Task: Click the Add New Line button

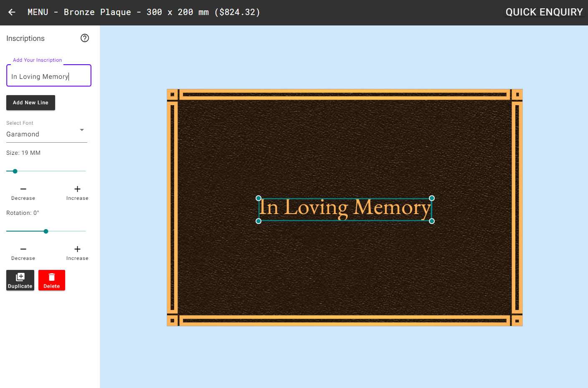Action: [x=30, y=103]
